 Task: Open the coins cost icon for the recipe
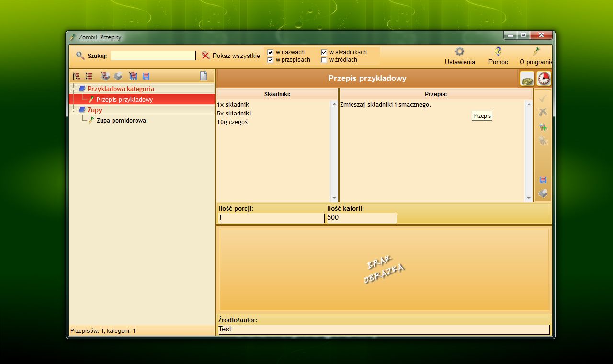pyautogui.click(x=527, y=79)
